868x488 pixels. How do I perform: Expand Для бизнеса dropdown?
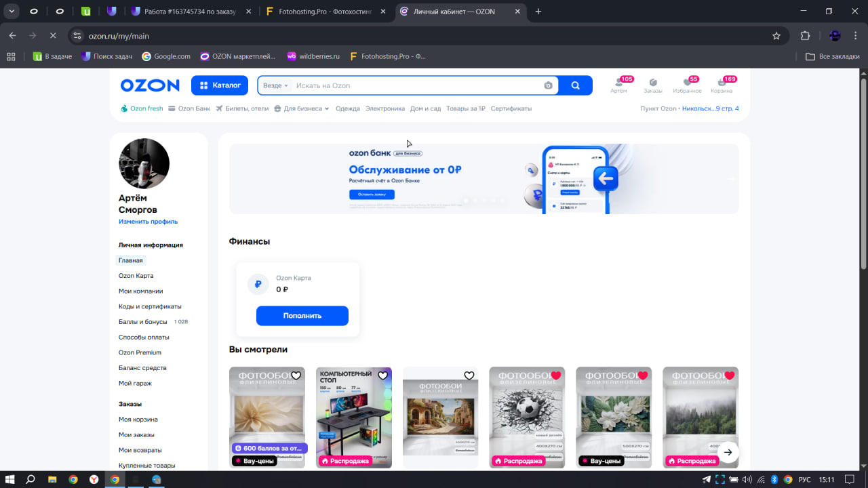(302, 108)
